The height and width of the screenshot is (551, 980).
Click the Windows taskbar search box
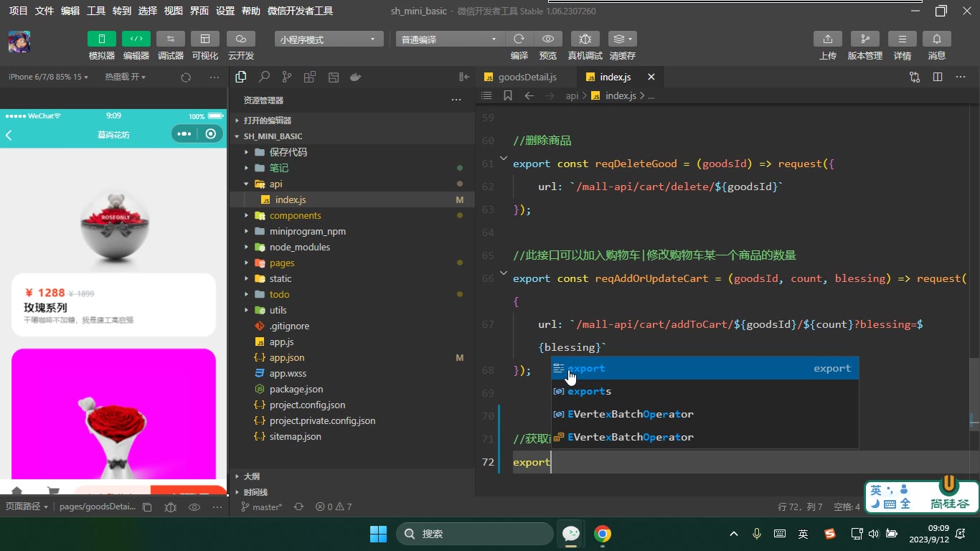coord(475,534)
